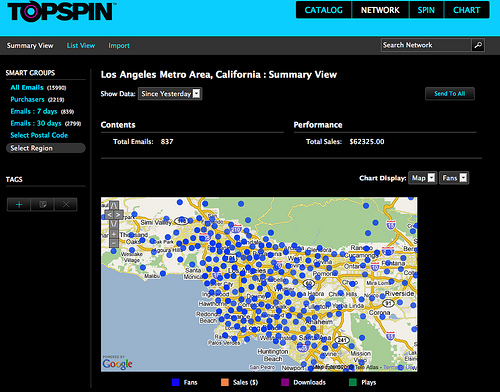Click the Total Sales value $62325.00
Screen dimensions: 500x392
(367, 142)
